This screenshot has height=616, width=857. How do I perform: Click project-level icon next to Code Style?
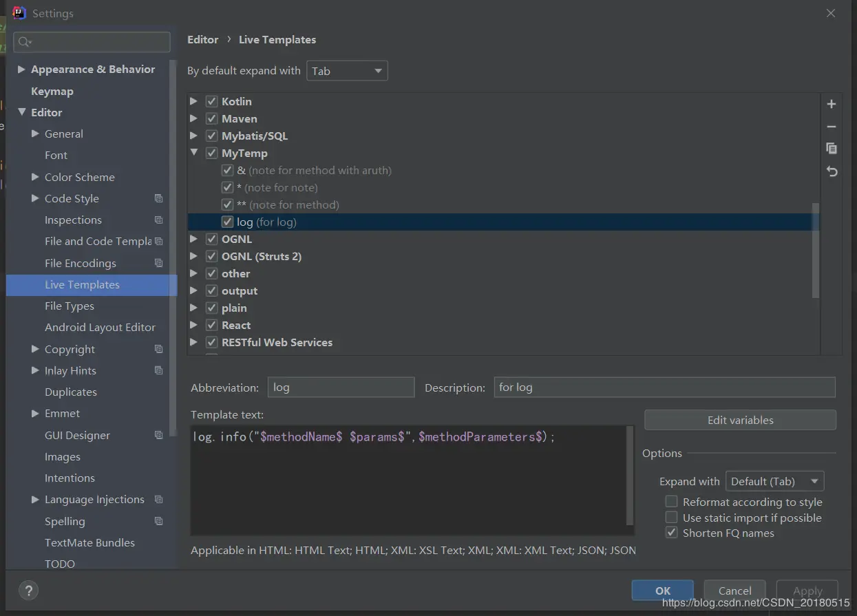tap(159, 198)
